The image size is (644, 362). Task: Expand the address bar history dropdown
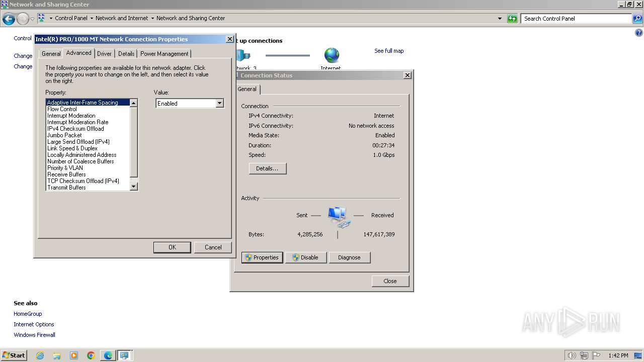(x=500, y=19)
